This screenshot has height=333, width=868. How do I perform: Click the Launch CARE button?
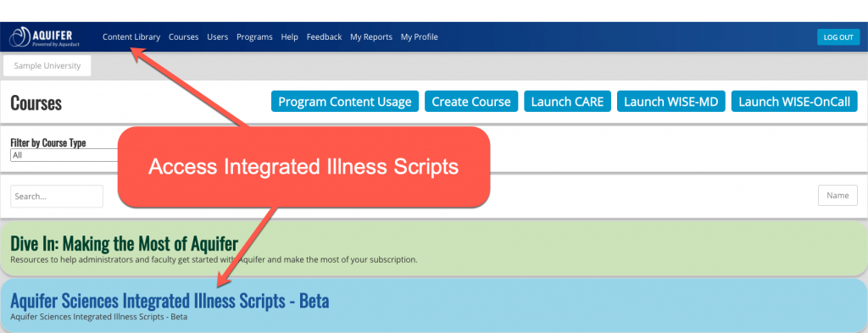567,101
